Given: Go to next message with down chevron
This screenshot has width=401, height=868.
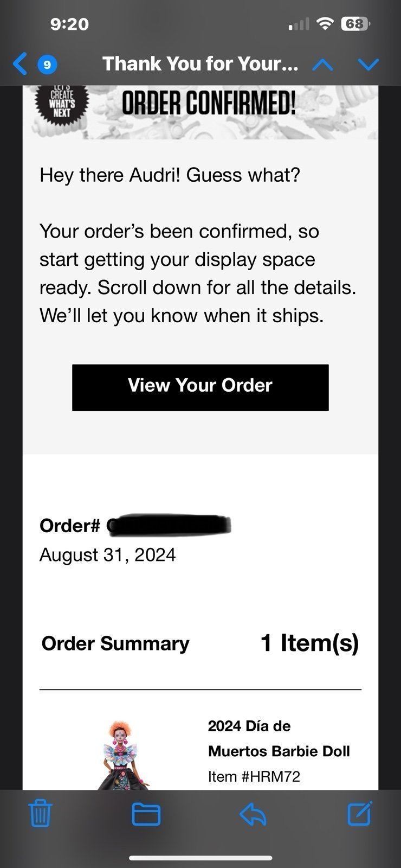Looking at the screenshot, I should tap(368, 65).
